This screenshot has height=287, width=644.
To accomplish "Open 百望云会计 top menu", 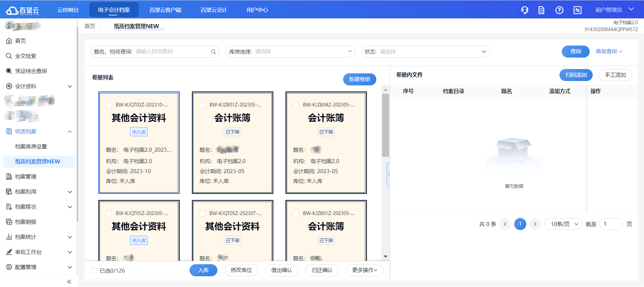I will pyautogui.click(x=214, y=10).
